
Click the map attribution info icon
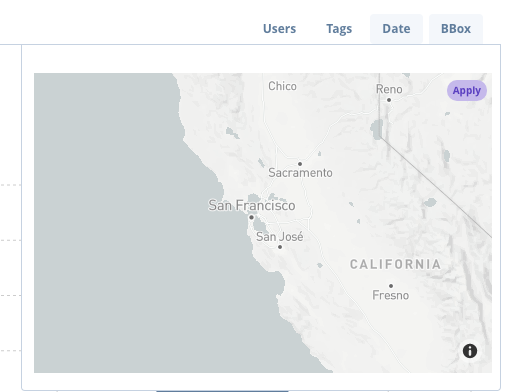(x=470, y=351)
